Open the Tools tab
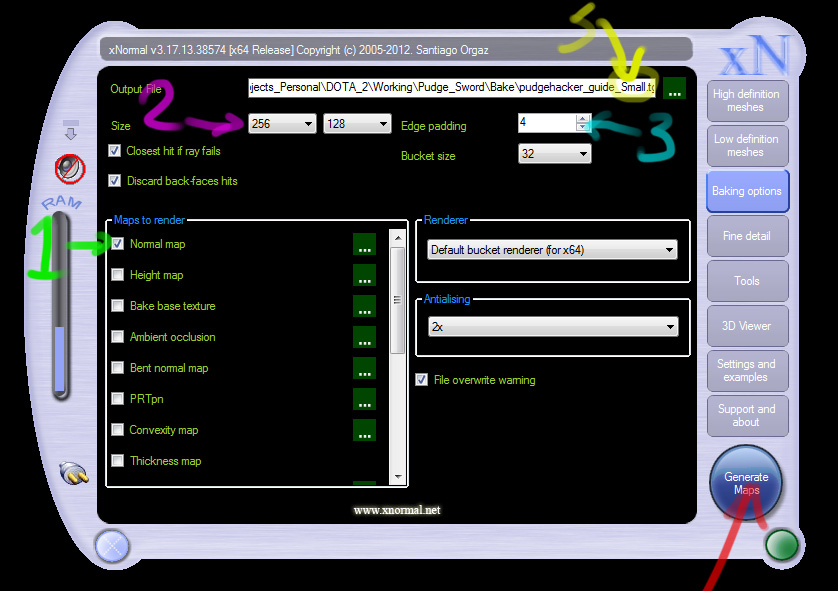This screenshot has width=838, height=591. pos(747,281)
